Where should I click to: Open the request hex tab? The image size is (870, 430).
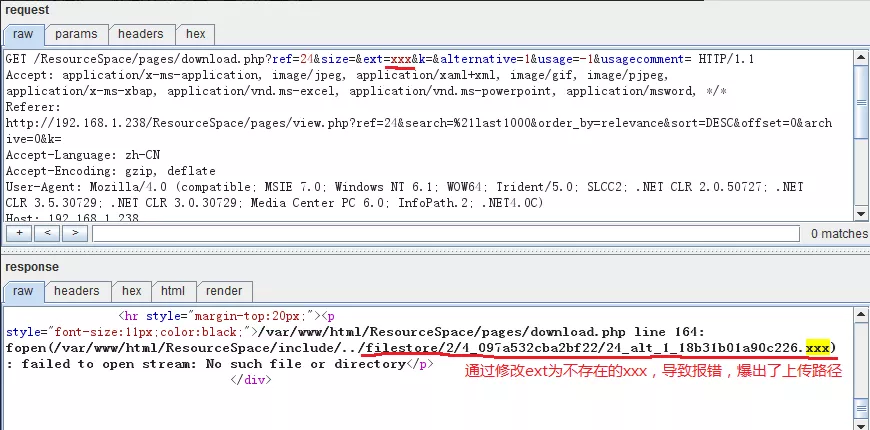(x=195, y=34)
